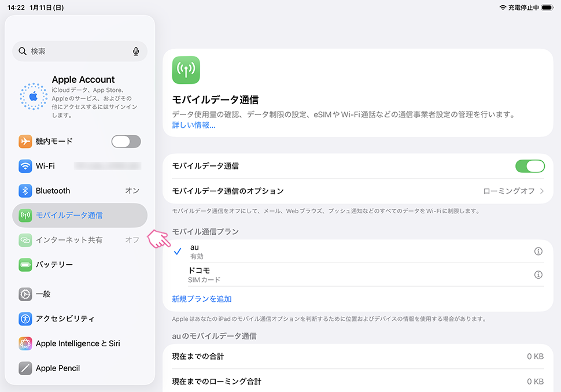561x392 pixels.
Task: Open the Wi-Fi settings icon
Action: pos(25,166)
